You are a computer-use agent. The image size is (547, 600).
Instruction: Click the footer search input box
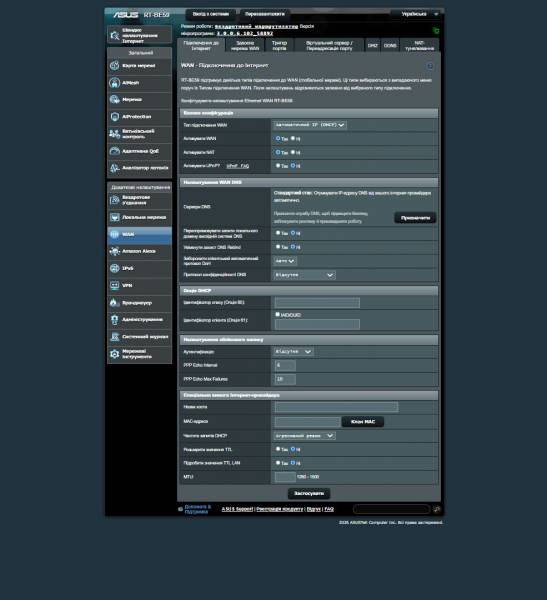pos(392,509)
